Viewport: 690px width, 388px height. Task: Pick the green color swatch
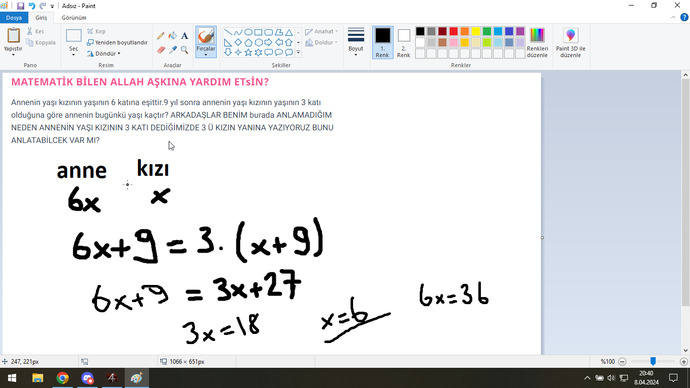coord(487,31)
